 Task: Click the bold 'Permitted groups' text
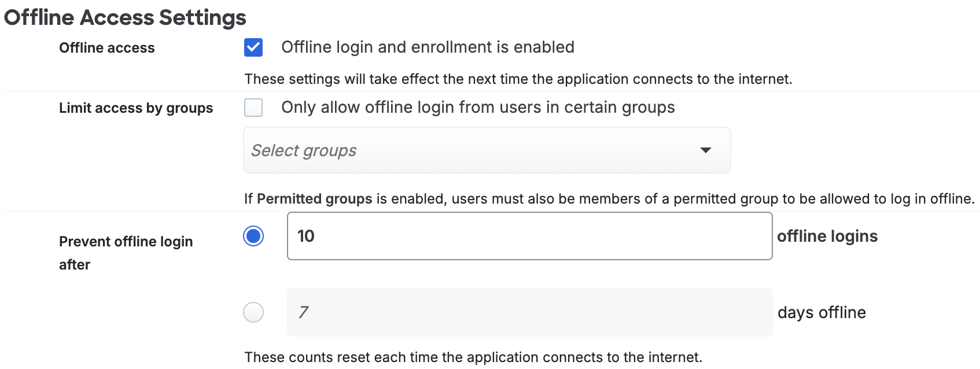[x=314, y=199]
